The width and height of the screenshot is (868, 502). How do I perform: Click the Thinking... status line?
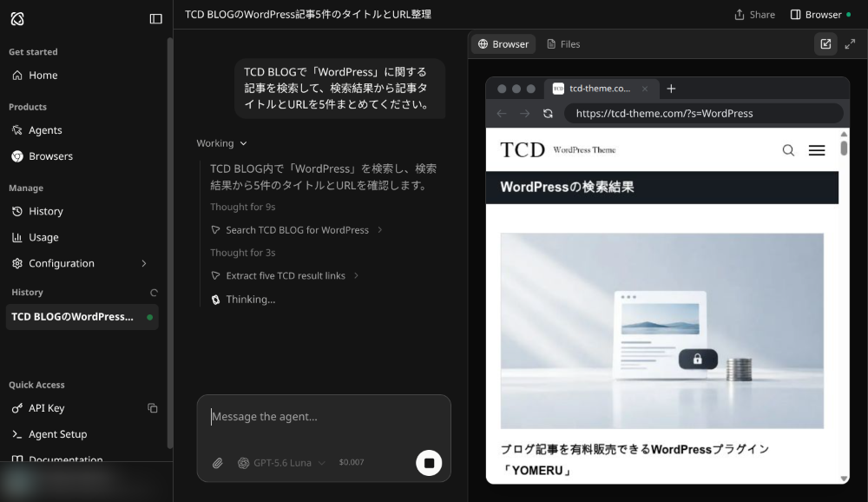tap(244, 300)
